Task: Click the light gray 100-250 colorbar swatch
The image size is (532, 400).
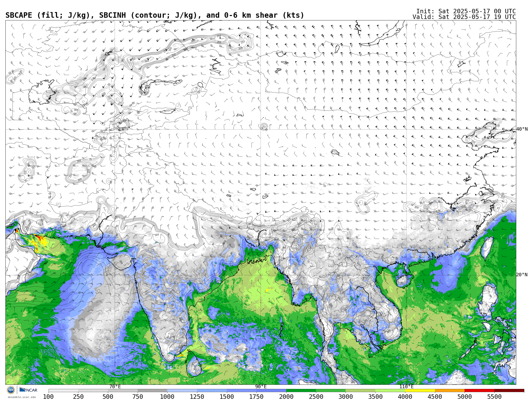Action: coord(63,391)
